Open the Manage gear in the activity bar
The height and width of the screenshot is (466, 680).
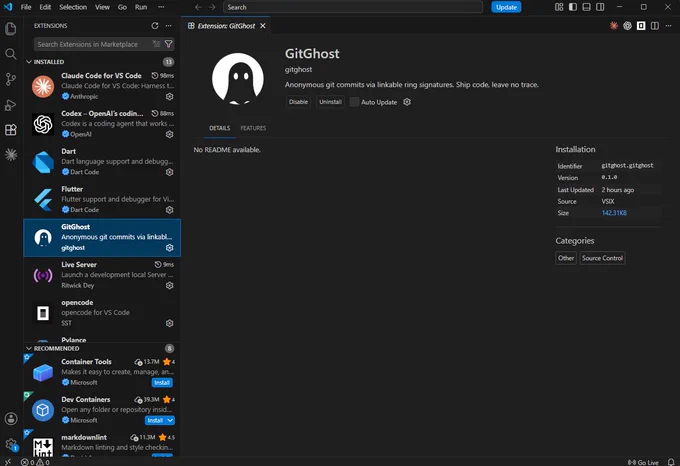pyautogui.click(x=11, y=444)
